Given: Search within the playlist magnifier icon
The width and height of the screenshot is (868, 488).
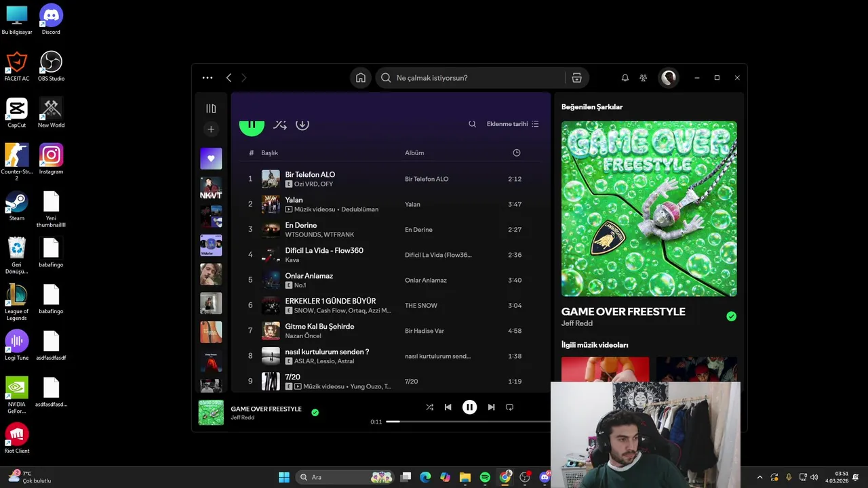Looking at the screenshot, I should (472, 124).
